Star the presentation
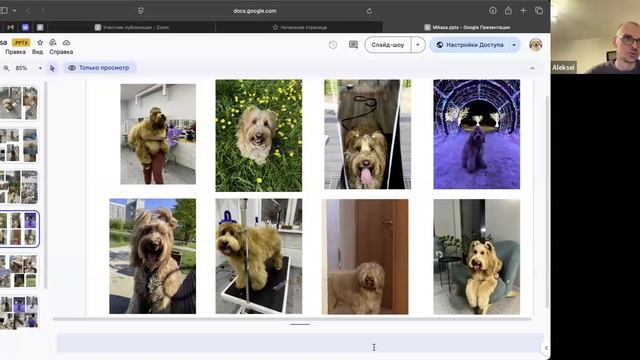Screen dimensions: 640x360 (x=40, y=42)
